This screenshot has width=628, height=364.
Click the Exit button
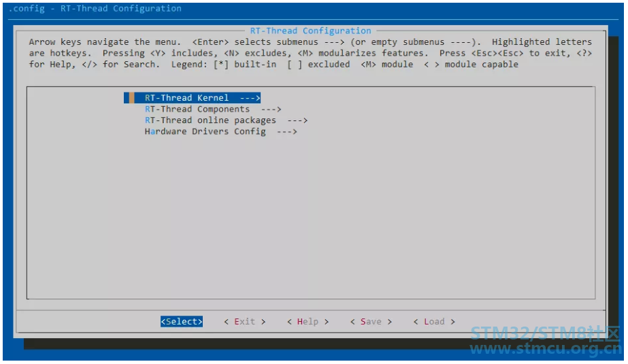click(x=245, y=322)
